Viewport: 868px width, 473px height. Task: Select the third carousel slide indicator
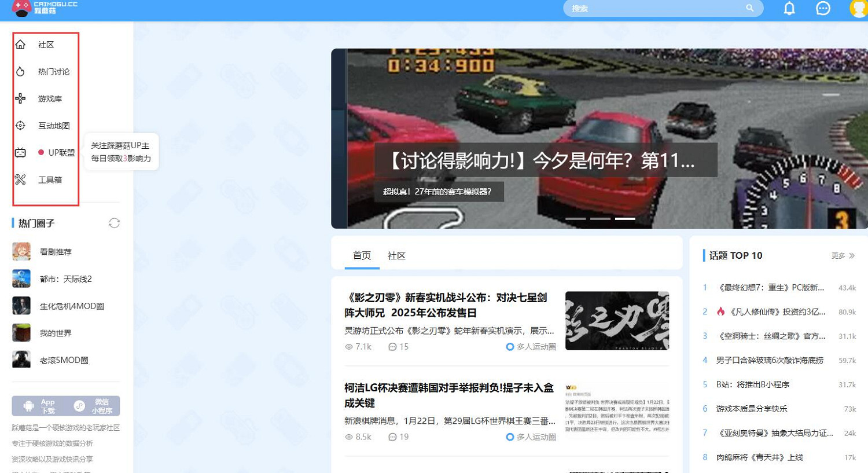coord(624,219)
